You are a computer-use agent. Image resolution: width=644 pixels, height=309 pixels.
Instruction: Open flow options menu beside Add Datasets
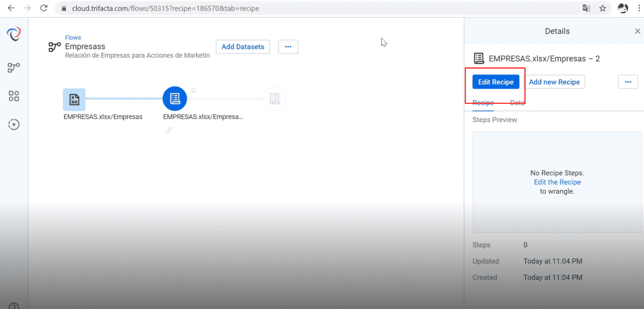pyautogui.click(x=288, y=47)
